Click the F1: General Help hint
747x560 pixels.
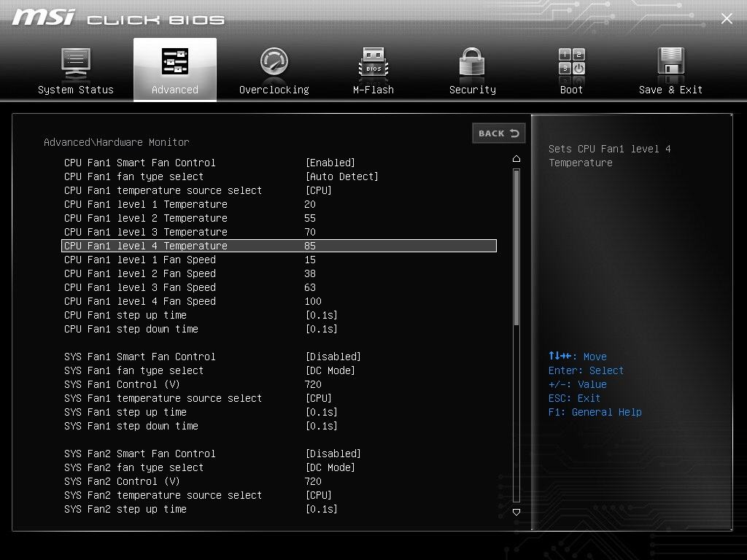point(595,412)
